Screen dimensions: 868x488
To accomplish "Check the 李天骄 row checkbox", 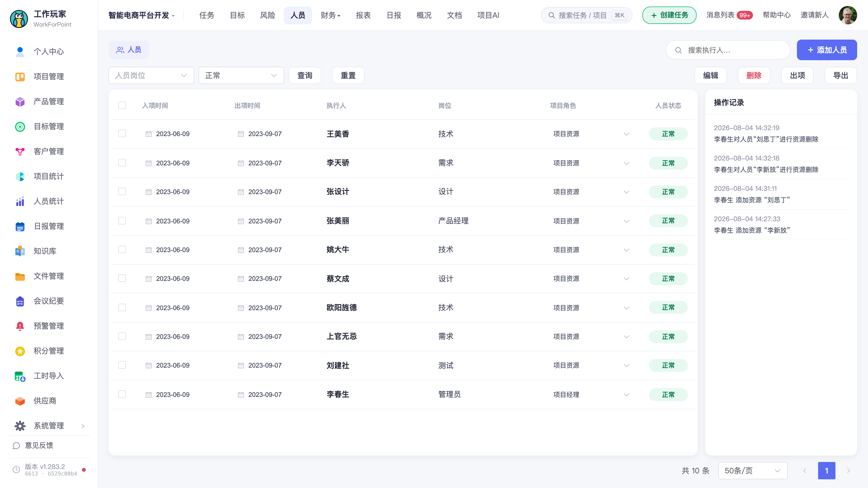I will [x=122, y=163].
